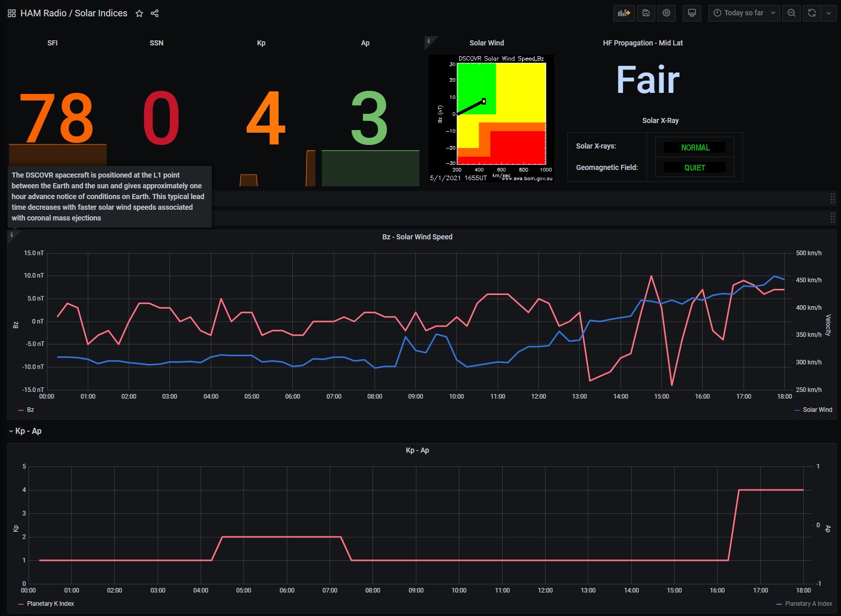This screenshot has height=616, width=841.
Task: Refresh the dashboard
Action: tap(811, 13)
